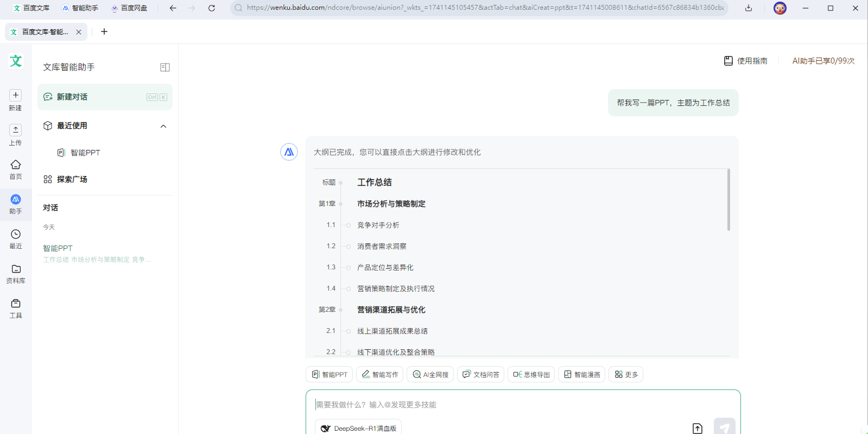Open 最近 clock icon in sidebar

coord(16,235)
